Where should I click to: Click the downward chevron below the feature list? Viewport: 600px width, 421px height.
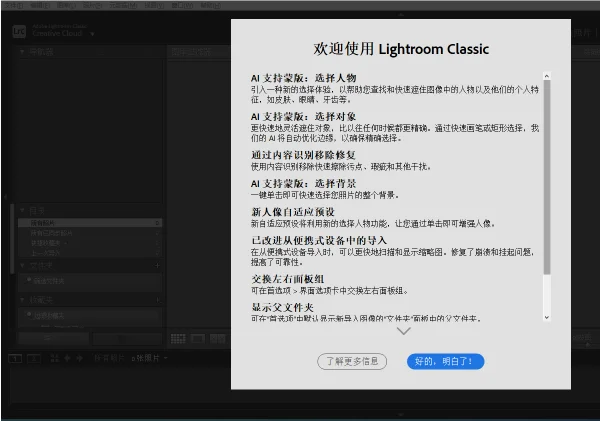(404, 331)
